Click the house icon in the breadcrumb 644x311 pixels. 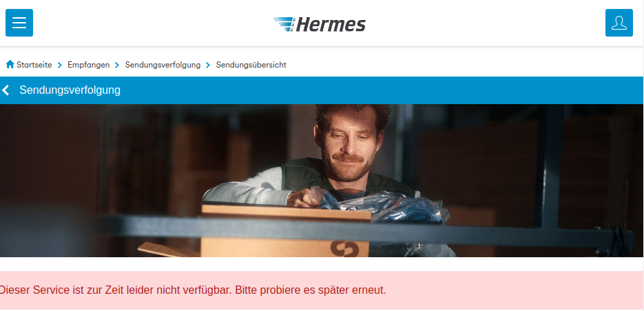click(10, 64)
